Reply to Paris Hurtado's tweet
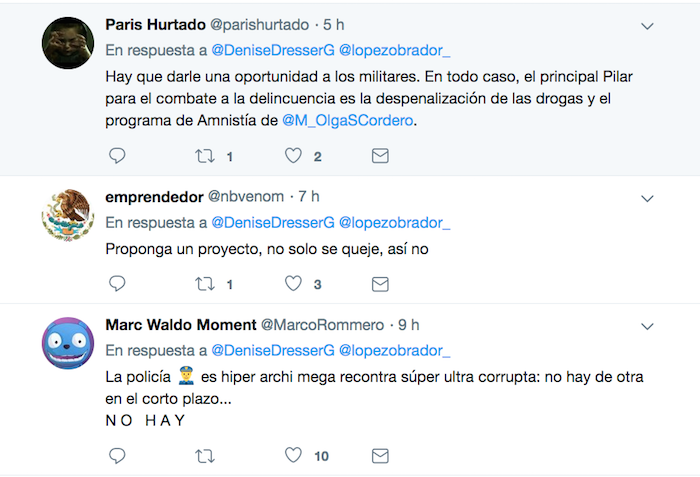The width and height of the screenshot is (700, 477). (x=117, y=156)
